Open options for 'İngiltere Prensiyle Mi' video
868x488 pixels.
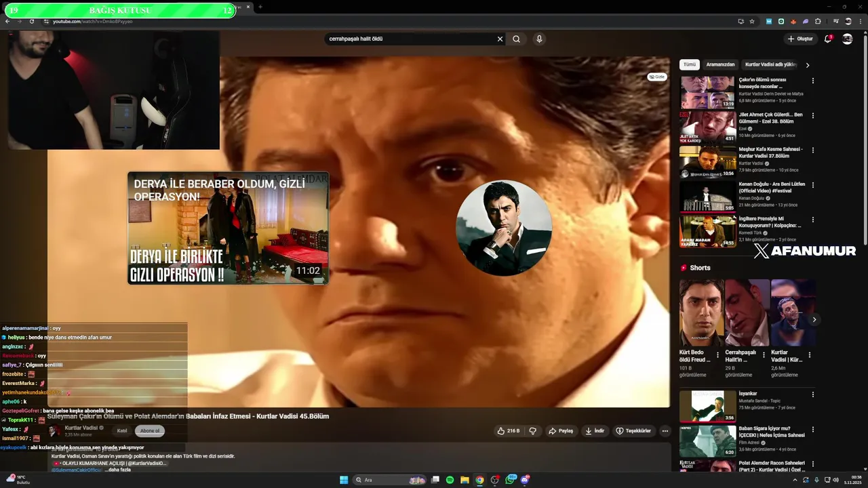click(812, 220)
